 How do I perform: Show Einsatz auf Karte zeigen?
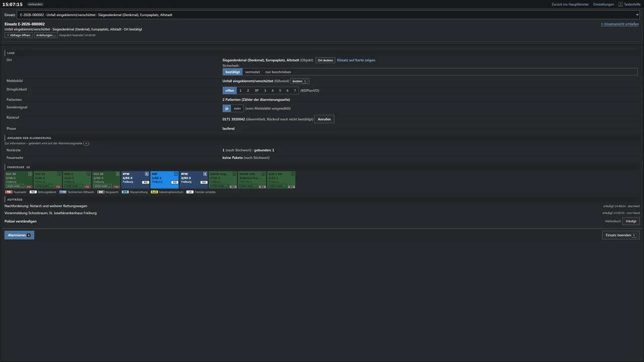[x=356, y=60]
